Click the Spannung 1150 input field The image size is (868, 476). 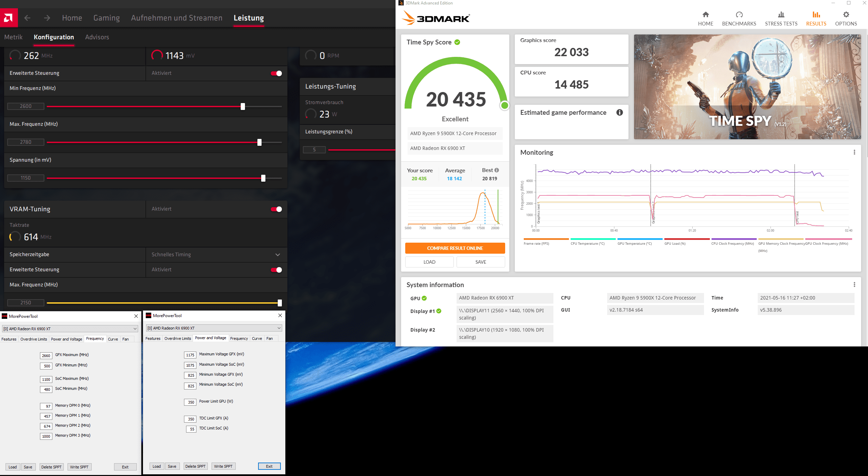26,178
